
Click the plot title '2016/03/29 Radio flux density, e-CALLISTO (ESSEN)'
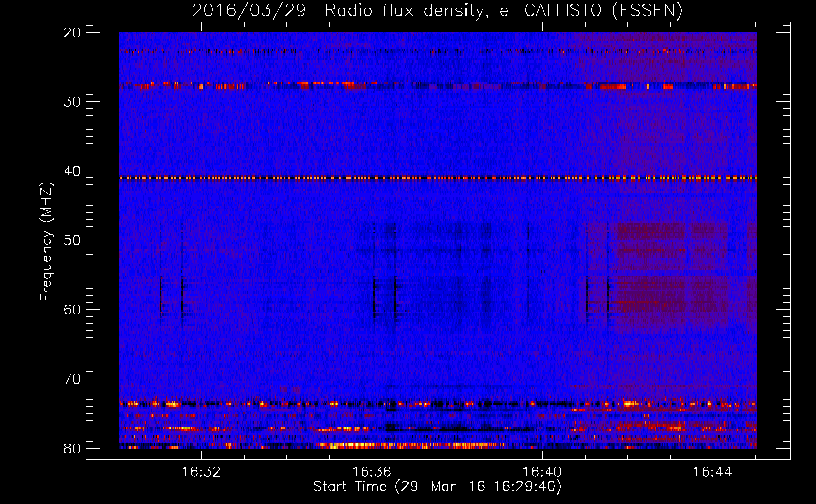pos(437,10)
